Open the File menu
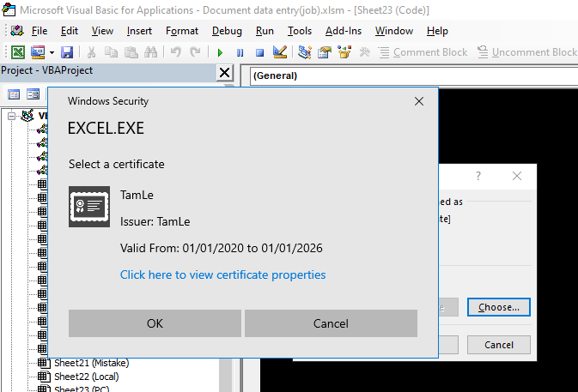 pyautogui.click(x=40, y=31)
